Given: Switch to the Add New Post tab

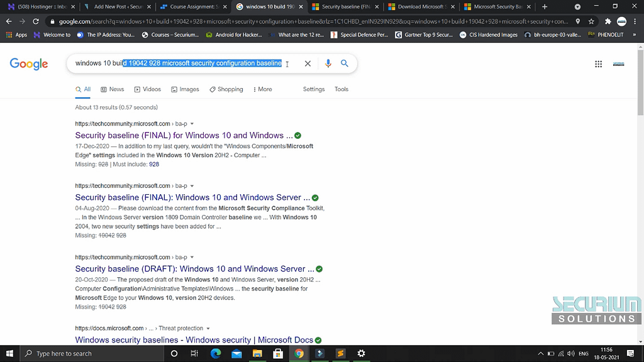Looking at the screenshot, I should [x=118, y=6].
